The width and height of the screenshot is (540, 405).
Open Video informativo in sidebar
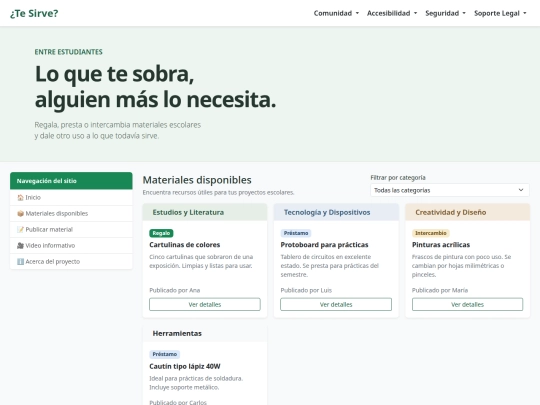tap(71, 246)
